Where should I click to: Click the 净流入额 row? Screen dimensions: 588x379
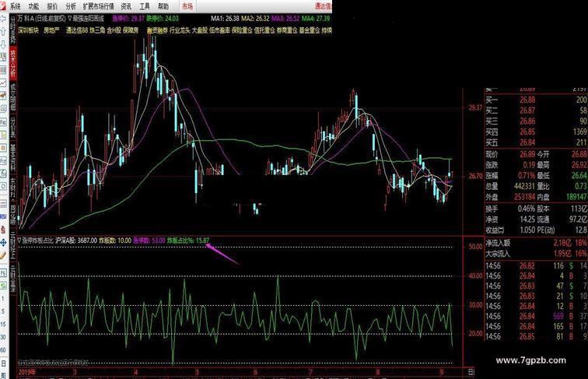coord(537,243)
